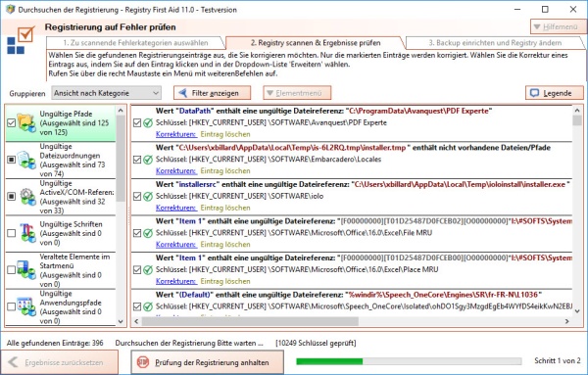Open Korrekturen dropdown for Excel\File MRU entry
Image resolution: width=588 pixels, height=375 pixels.
[x=175, y=244]
